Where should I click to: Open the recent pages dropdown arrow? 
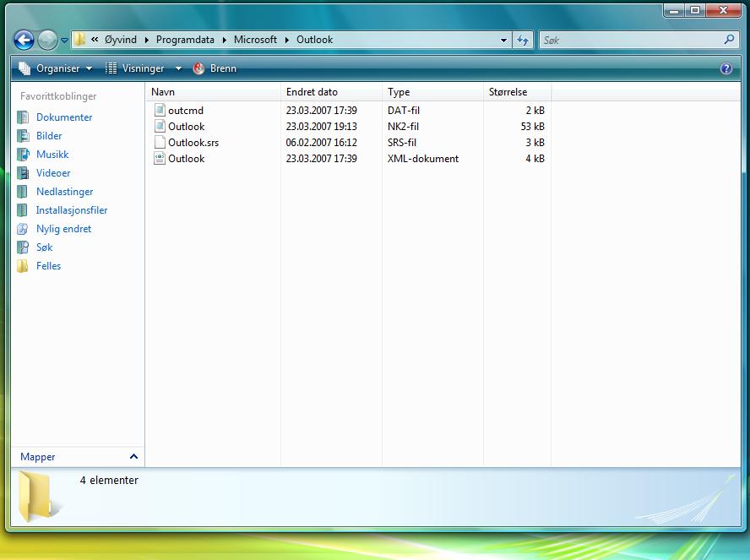click(x=64, y=41)
